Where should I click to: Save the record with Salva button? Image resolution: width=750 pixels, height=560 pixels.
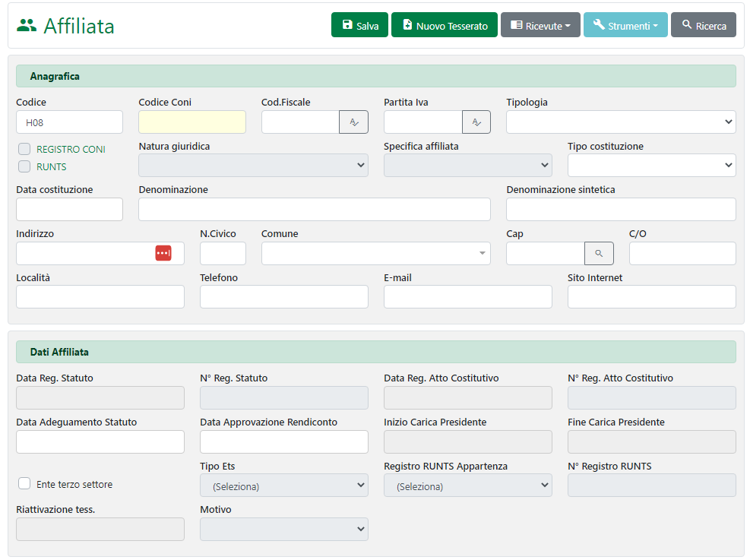pos(360,25)
